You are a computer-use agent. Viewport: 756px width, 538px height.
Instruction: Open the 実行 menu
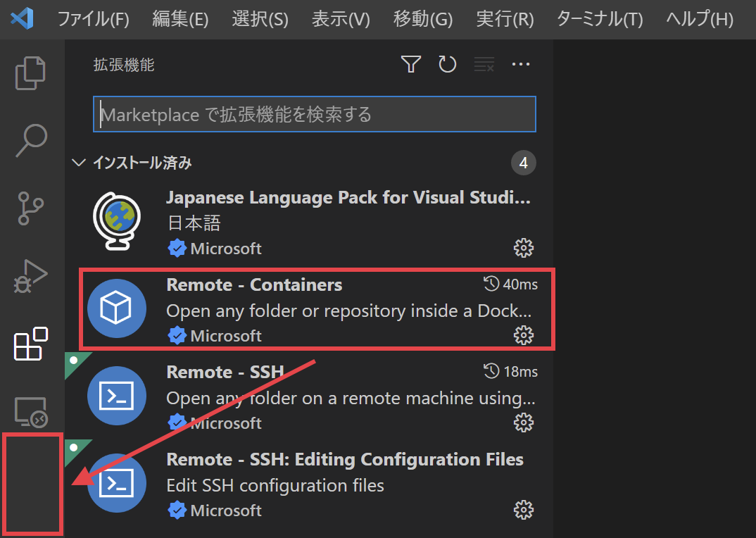pos(505,19)
